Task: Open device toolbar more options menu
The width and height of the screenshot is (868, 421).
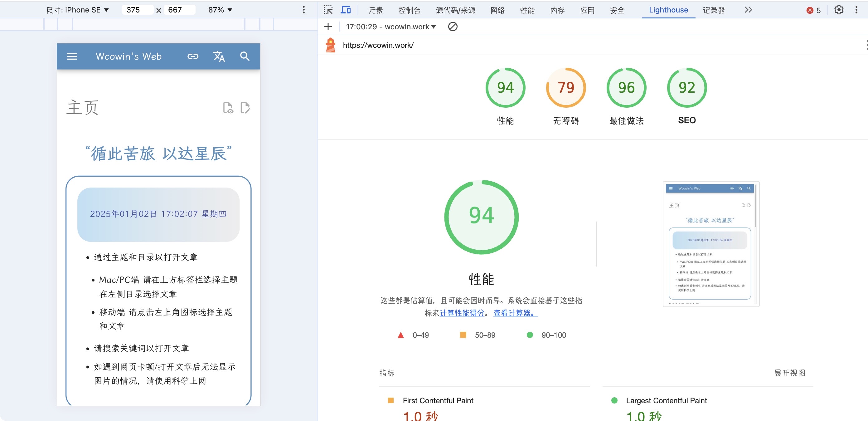Action: [x=303, y=10]
